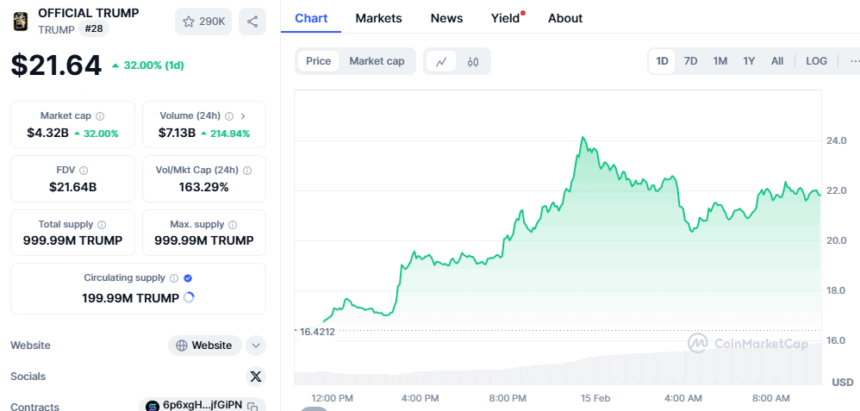Open the X social profile icon

click(x=256, y=376)
